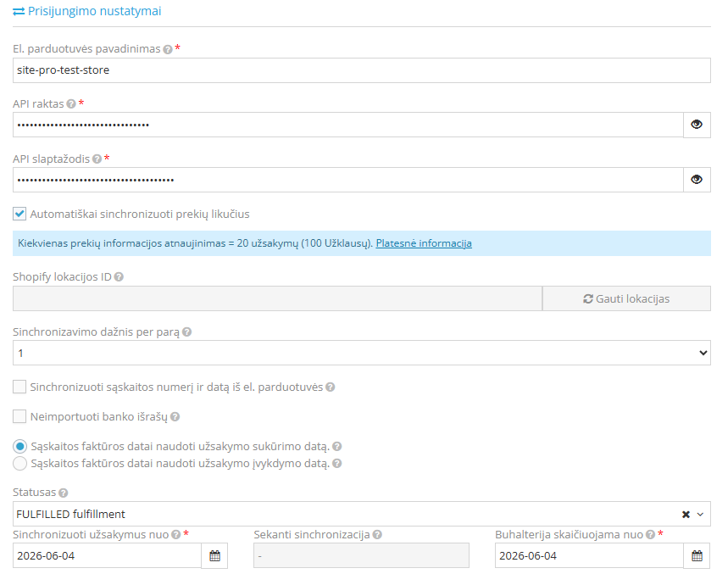Select the užsakymo įvykdymo datą radio option
The width and height of the screenshot is (728, 585).
click(20, 464)
